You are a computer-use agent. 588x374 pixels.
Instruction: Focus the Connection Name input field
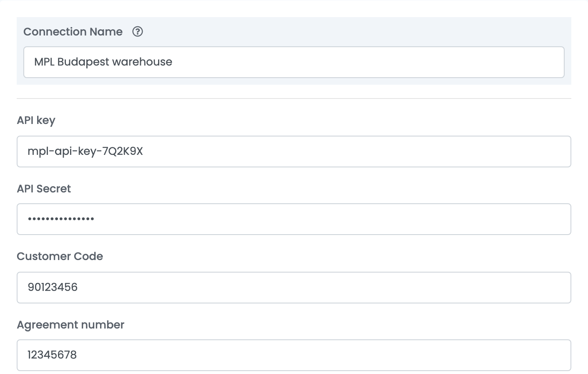294,62
